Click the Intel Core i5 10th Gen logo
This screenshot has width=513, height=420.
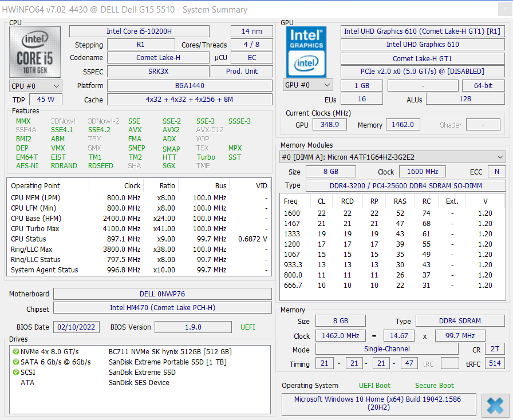pos(36,52)
